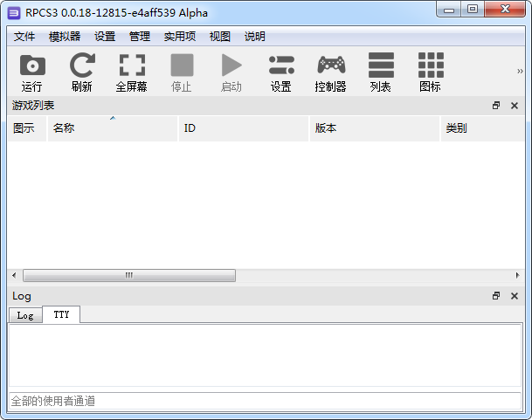Open the 实用项 menu
This screenshot has width=532, height=420.
coord(180,37)
